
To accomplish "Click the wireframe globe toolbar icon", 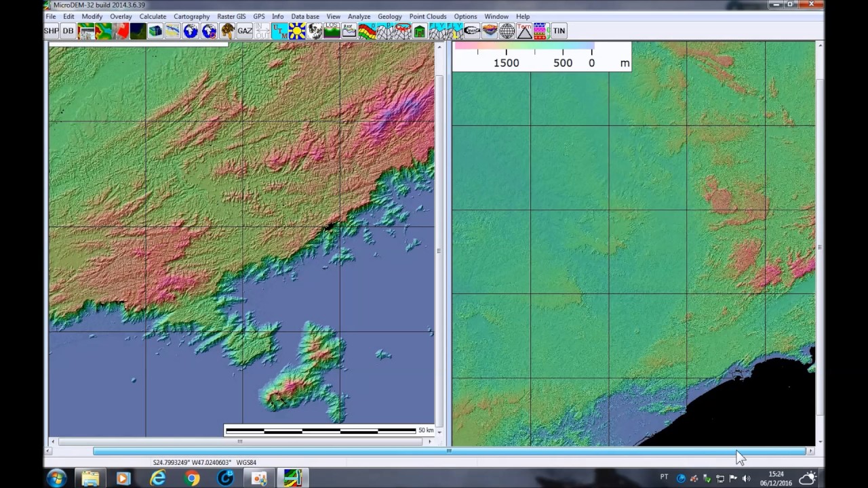I will (507, 30).
